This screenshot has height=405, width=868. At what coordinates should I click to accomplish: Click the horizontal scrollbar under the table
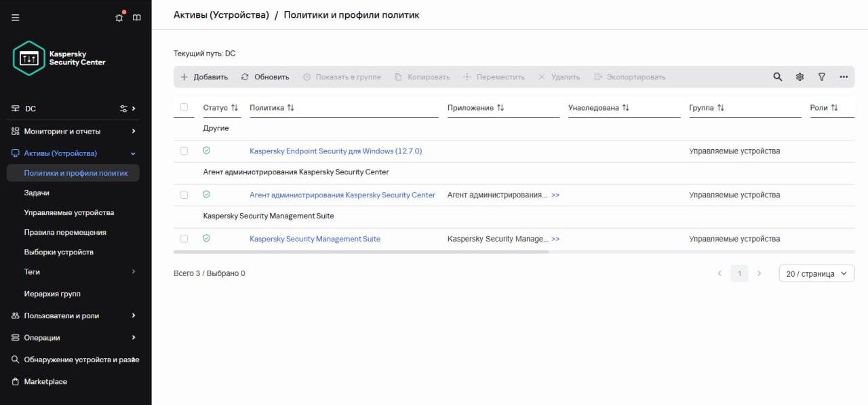361,252
